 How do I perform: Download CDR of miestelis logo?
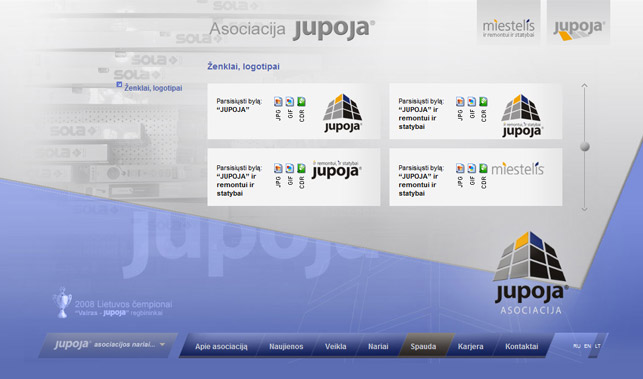pos(483,169)
